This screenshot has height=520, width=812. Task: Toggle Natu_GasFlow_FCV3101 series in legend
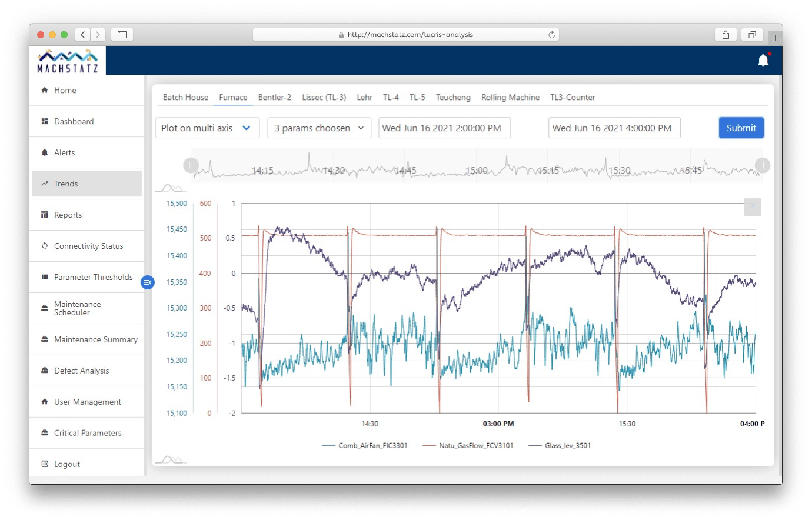468,446
